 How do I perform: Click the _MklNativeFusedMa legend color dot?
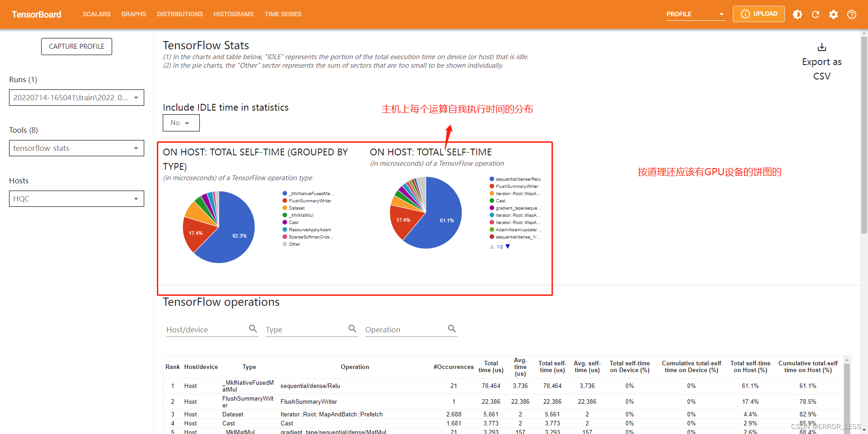point(285,194)
